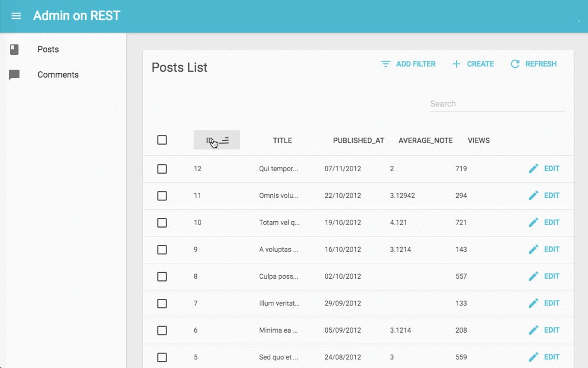The height and width of the screenshot is (368, 588).
Task: Tick the checkbox for post 9
Action: click(x=162, y=250)
